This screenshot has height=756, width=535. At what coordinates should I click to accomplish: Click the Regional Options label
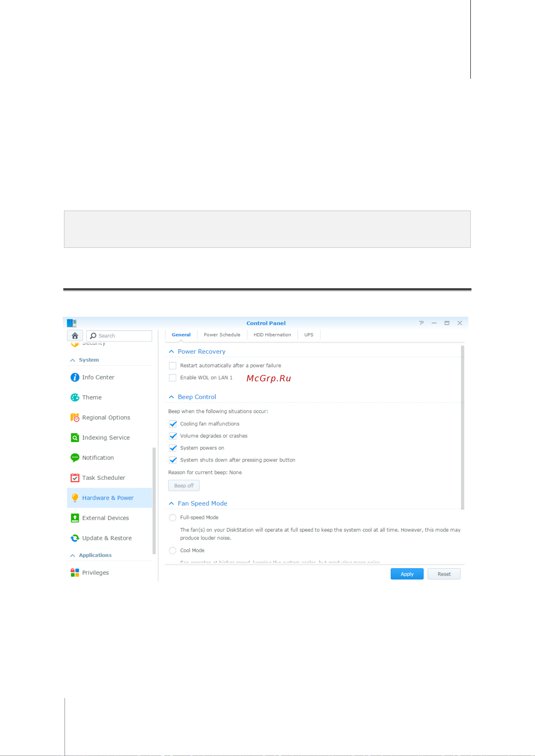click(106, 417)
